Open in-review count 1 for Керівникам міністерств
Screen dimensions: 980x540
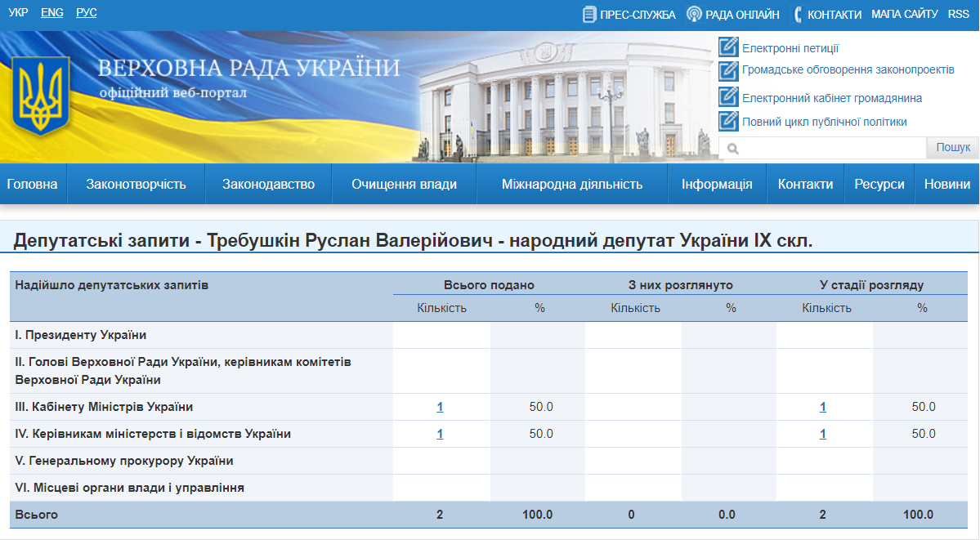822,434
